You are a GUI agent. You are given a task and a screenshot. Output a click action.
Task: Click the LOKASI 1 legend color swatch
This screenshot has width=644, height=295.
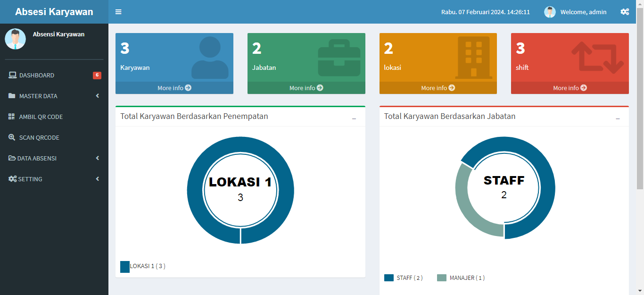125,267
